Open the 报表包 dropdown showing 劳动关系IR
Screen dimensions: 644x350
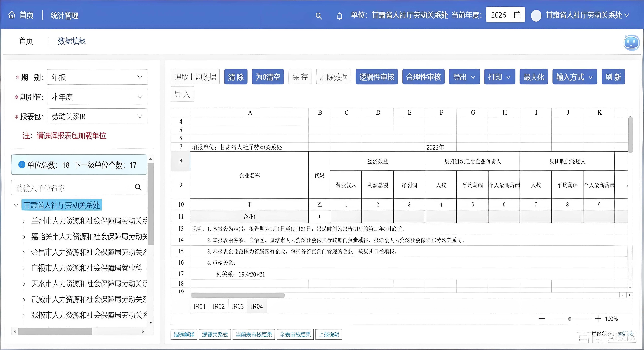tap(97, 116)
